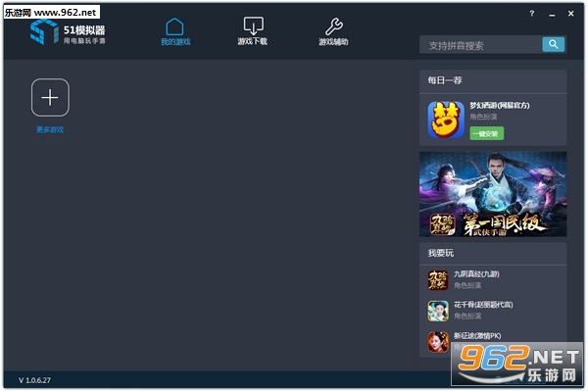This screenshot has width=588, height=391.
Task: Open the 第一国民级 武侠手游 banner
Action: tap(493, 194)
